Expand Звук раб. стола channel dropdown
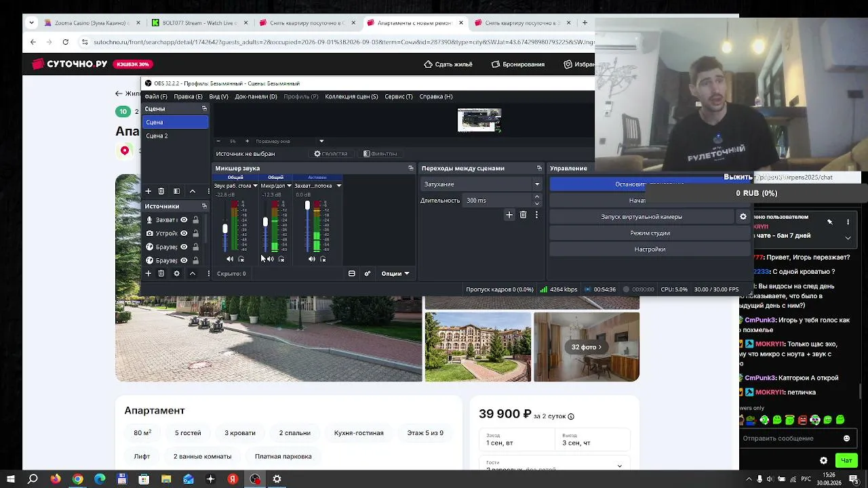The width and height of the screenshot is (868, 488). click(x=256, y=186)
